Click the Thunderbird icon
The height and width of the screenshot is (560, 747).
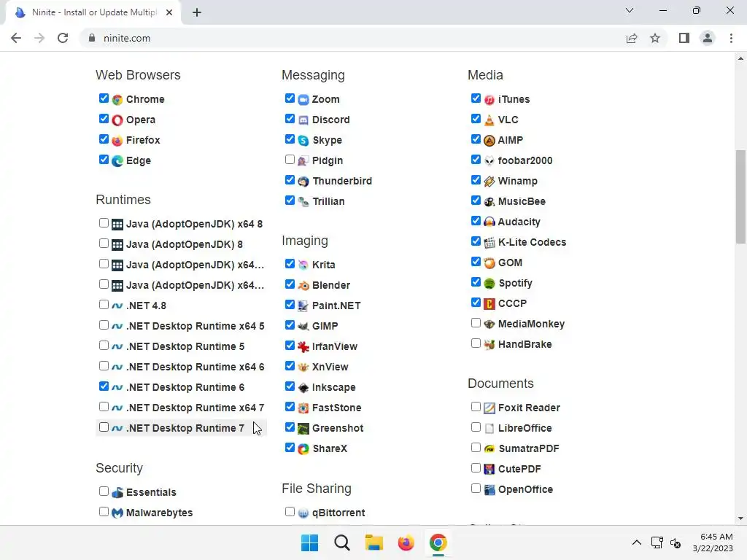(303, 182)
